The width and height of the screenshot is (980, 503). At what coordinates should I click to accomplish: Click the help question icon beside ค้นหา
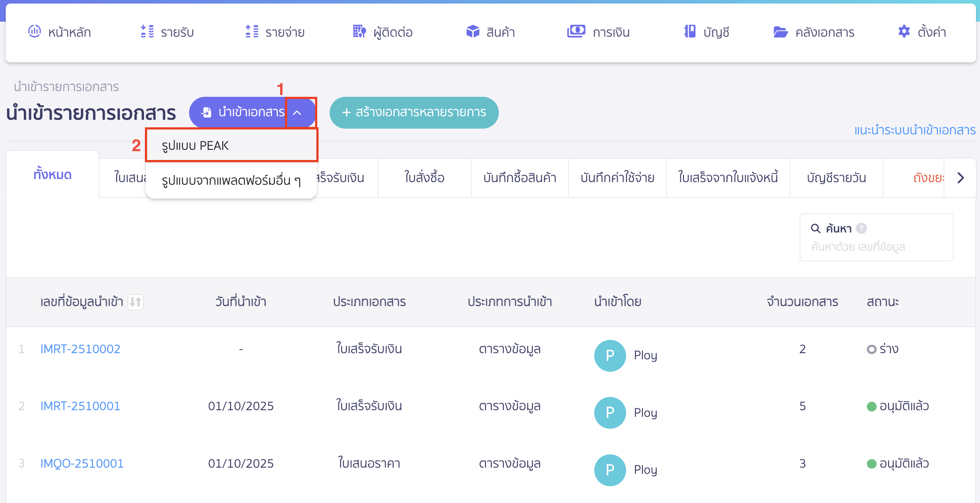click(861, 228)
